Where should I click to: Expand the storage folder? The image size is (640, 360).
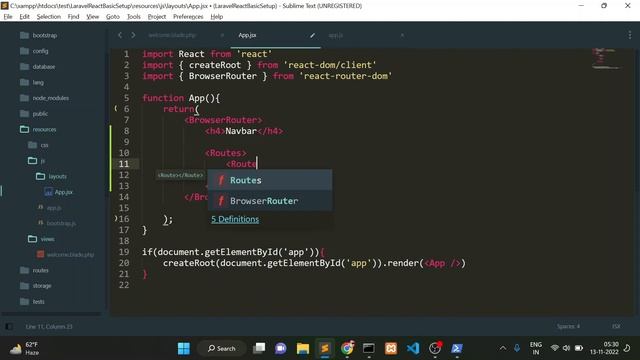[x=36, y=286]
